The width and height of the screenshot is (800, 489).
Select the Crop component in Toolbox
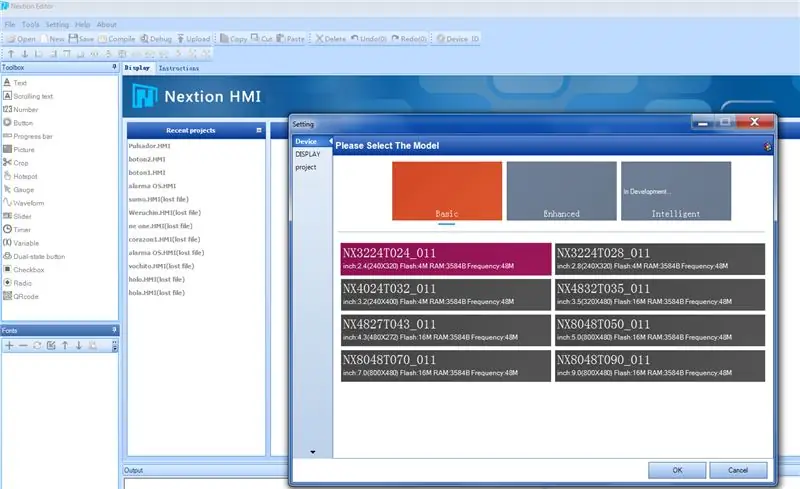(x=16, y=163)
